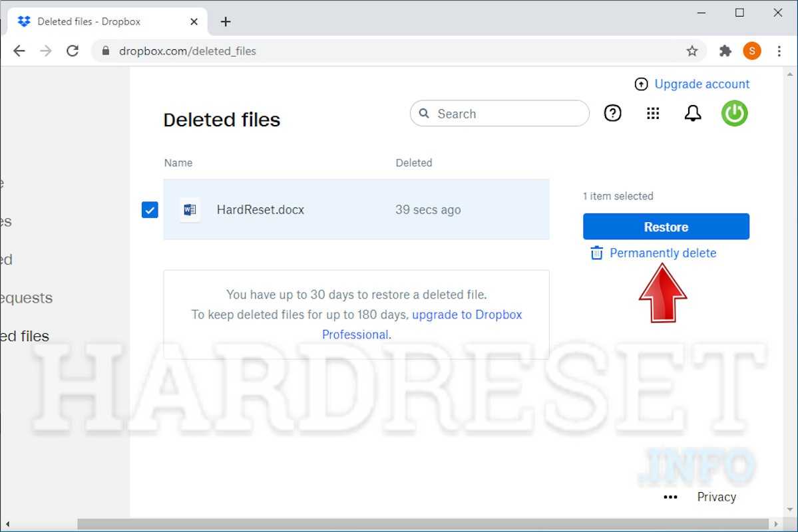Click the '39 secs ago' deleted time
798x532 pixels.
(x=428, y=209)
